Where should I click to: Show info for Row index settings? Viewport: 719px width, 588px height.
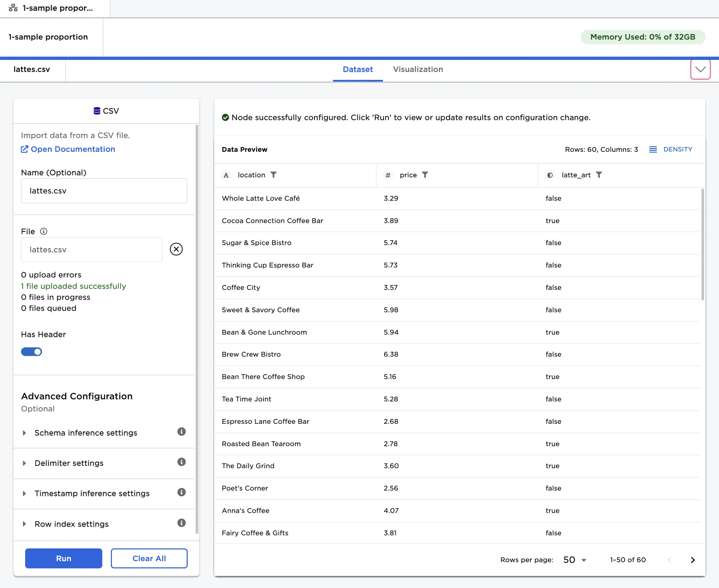181,523
